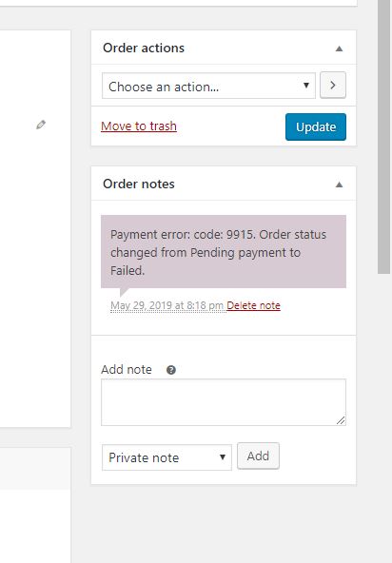Viewport: 392px width, 563px height.
Task: Open the help tooltip beside Add note
Action: coord(171,370)
